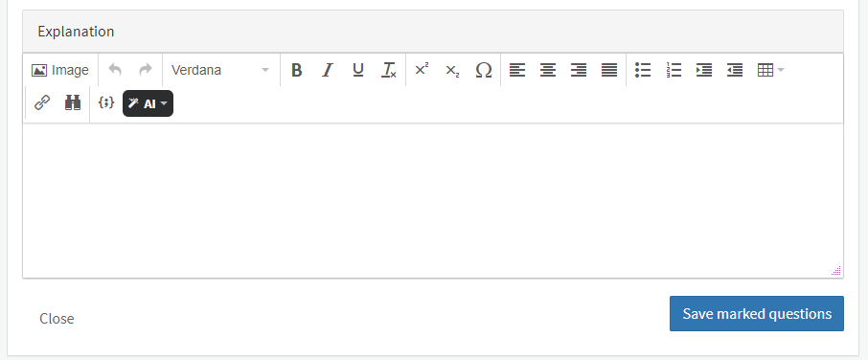The height and width of the screenshot is (360, 868).
Task: Expand the AI assistant dropdown
Action: pos(148,103)
